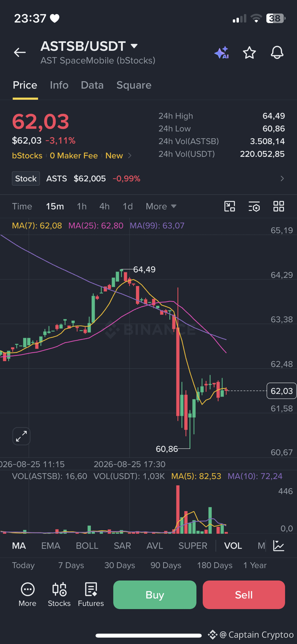Tap the Stock tag label
Screen dimensions: 297x644
click(26, 179)
